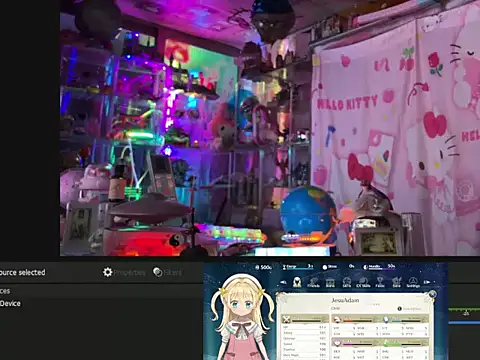Open the Skills menu icon

tap(363, 283)
